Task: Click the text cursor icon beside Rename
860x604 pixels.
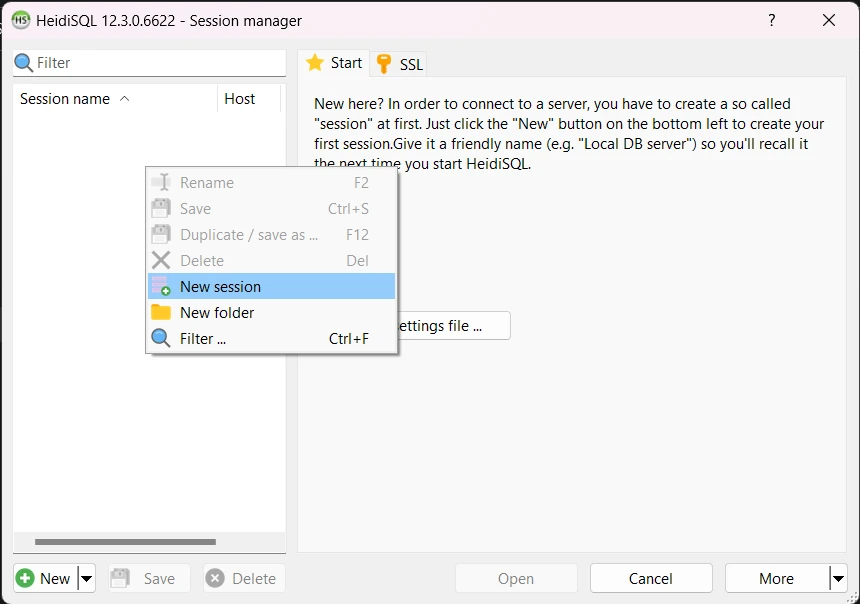Action: click(162, 182)
